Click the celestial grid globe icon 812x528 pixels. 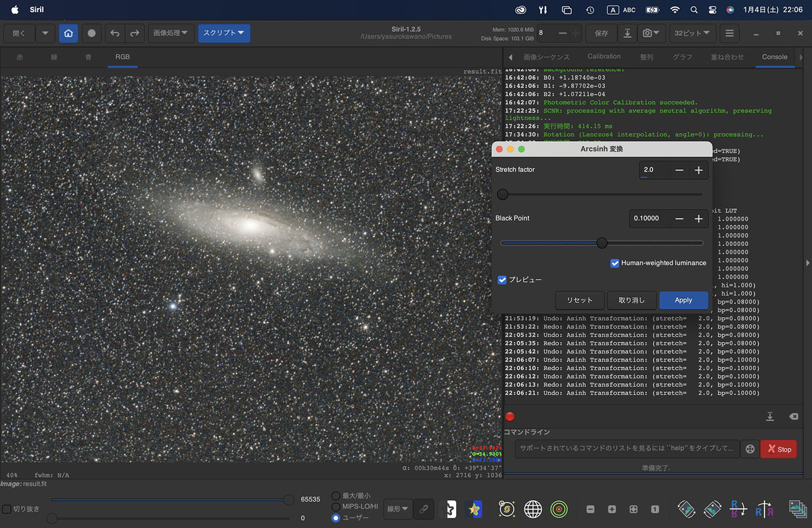point(533,509)
